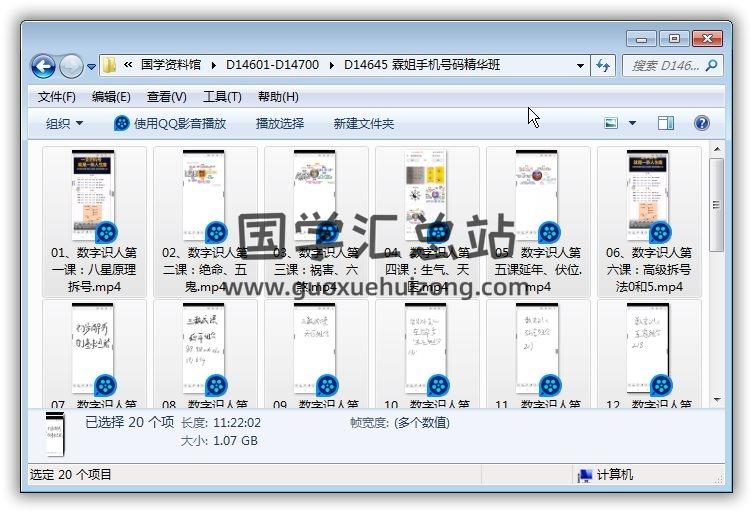Click the scroll down arrow of the file list
753x513 pixels.
717,399
